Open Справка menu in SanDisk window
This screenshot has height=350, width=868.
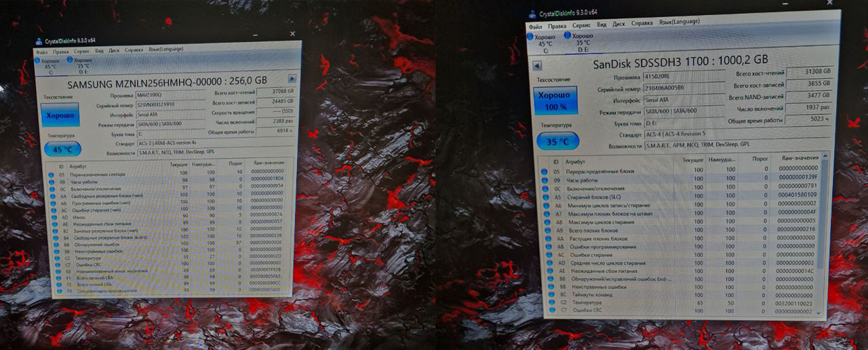pos(642,23)
